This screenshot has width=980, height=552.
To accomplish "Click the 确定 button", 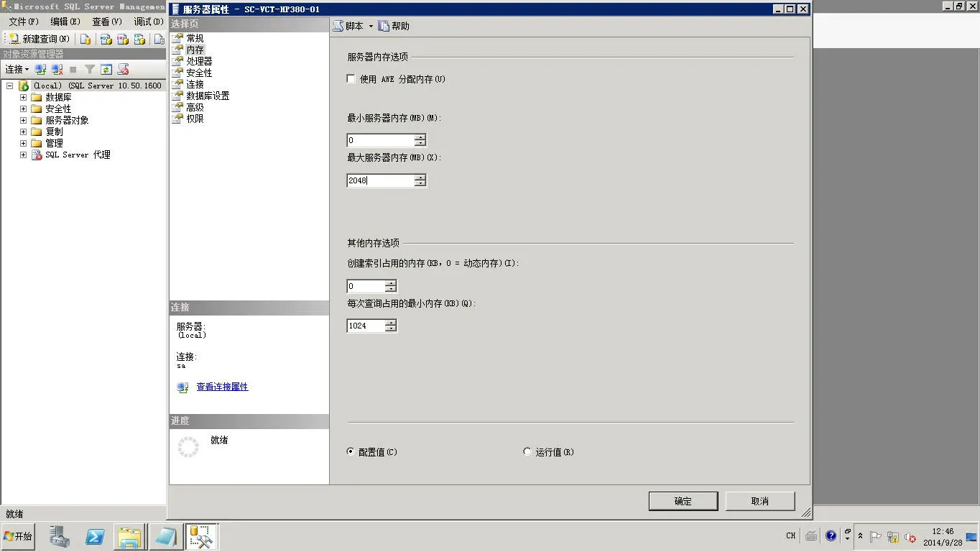I will point(683,501).
